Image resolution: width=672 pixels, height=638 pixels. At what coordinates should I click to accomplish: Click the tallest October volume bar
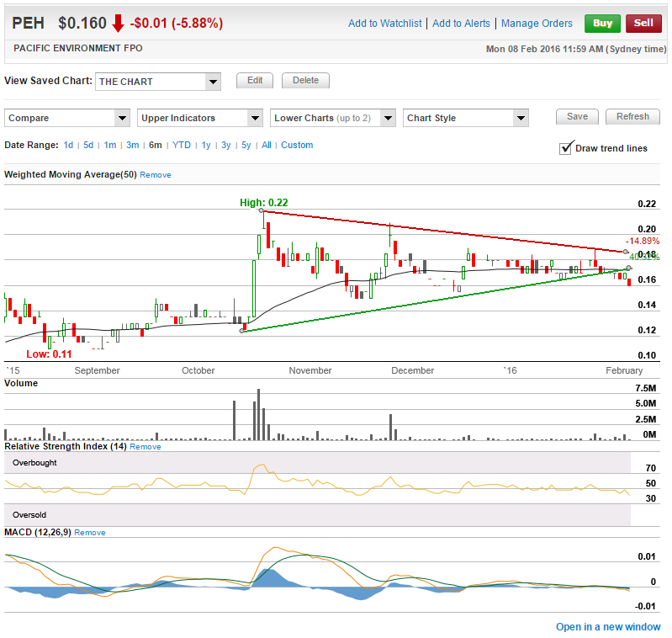(258, 415)
